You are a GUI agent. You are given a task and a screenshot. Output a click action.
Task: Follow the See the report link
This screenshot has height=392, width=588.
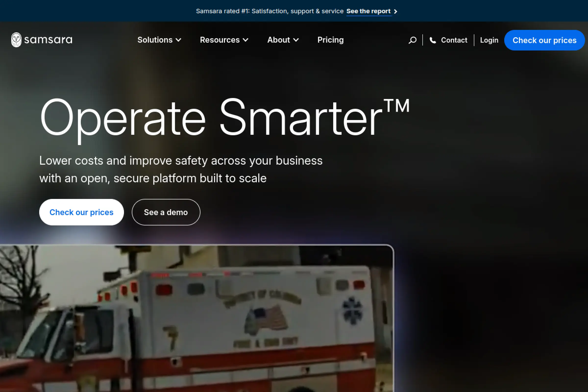(x=368, y=11)
